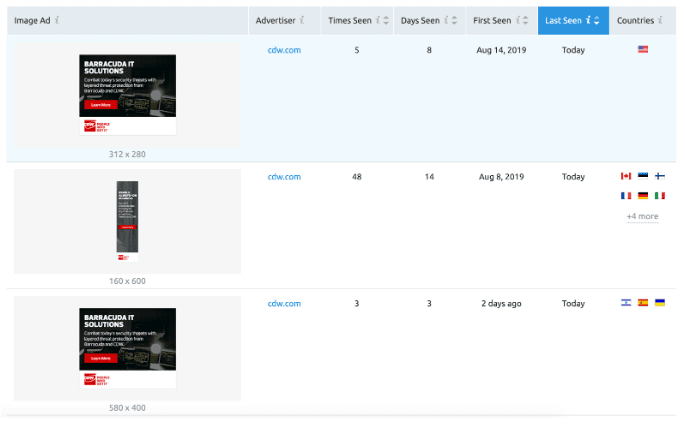The width and height of the screenshot is (685, 424).
Task: Click the Spain flag icon
Action: point(643,303)
